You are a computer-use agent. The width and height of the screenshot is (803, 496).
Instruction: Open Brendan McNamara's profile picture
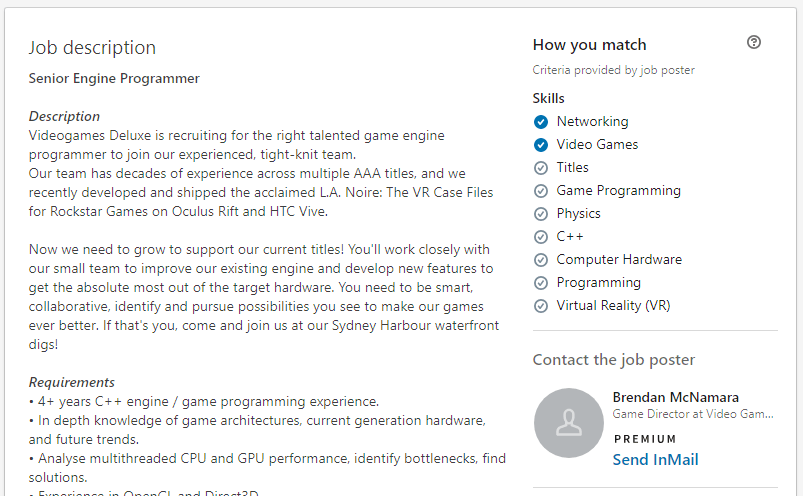(x=568, y=423)
